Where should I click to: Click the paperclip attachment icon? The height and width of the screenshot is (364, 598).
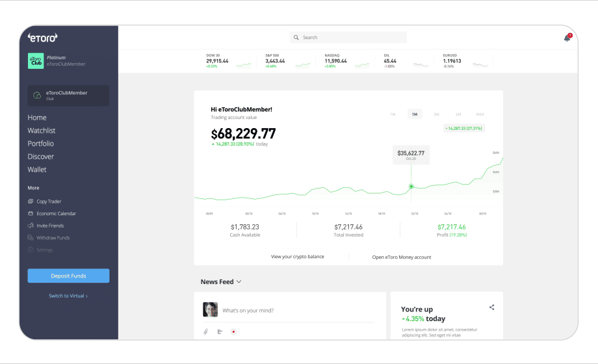pyautogui.click(x=205, y=331)
